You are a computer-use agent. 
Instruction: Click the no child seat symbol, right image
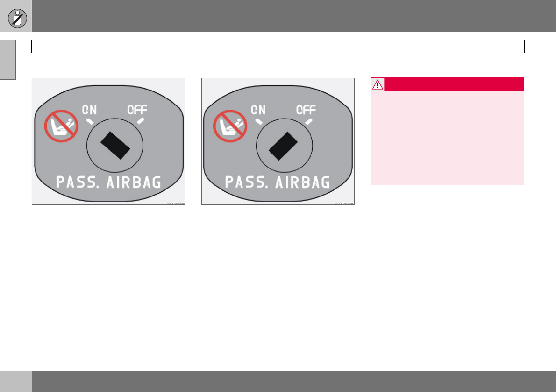pyautogui.click(x=230, y=126)
